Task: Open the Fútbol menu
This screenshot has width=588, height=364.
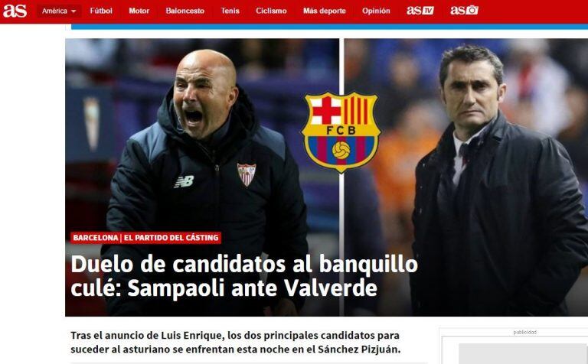Action: coord(101,11)
